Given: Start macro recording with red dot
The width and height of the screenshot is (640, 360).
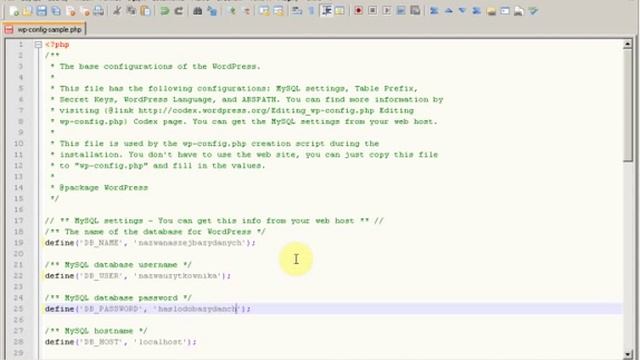Looking at the screenshot, I should 358,11.
